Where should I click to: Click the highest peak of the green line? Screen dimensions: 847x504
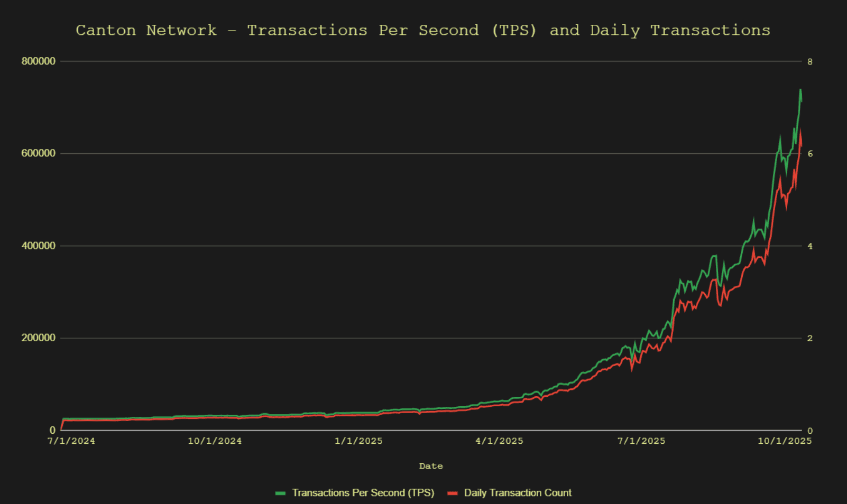800,90
